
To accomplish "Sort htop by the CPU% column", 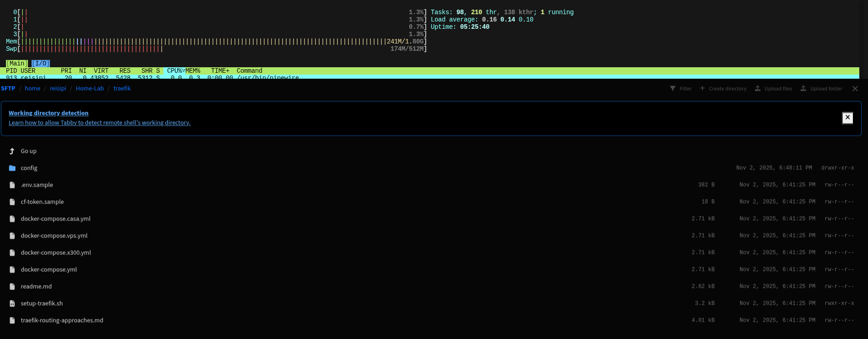I will (174, 71).
